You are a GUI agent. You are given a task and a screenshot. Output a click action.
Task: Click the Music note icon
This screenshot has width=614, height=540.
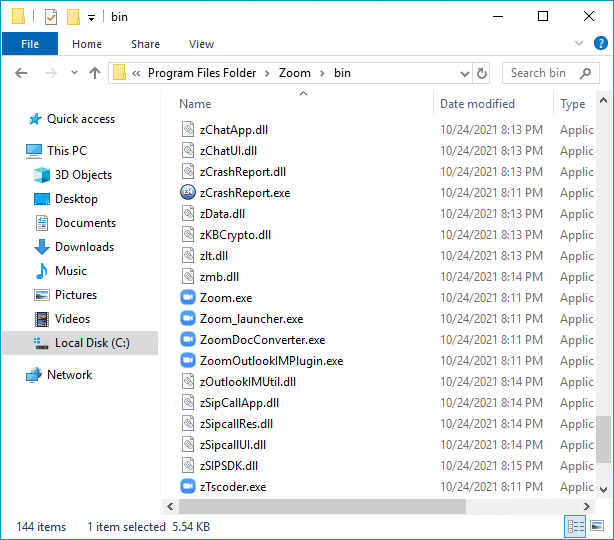click(42, 271)
